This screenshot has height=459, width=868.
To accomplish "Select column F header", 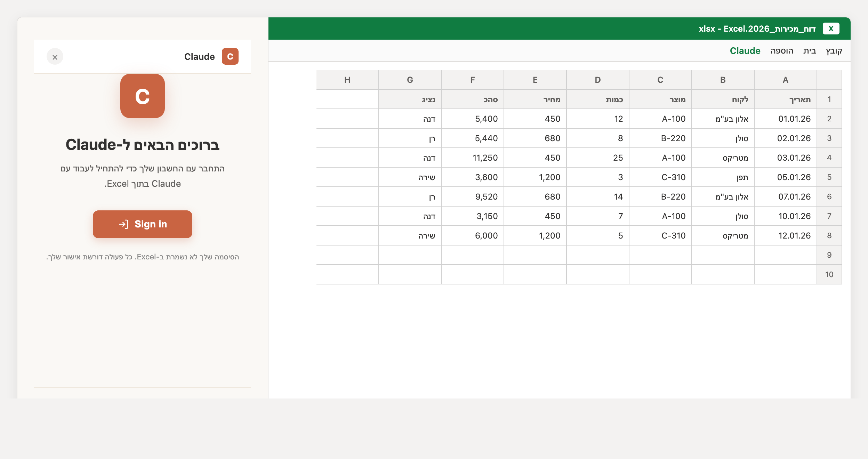I will [x=473, y=80].
